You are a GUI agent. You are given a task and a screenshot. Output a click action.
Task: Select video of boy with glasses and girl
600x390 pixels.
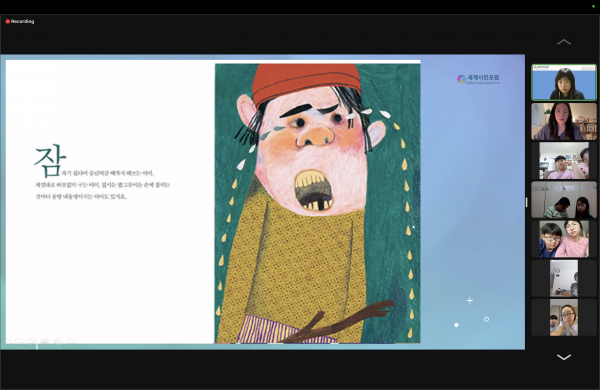click(x=564, y=239)
